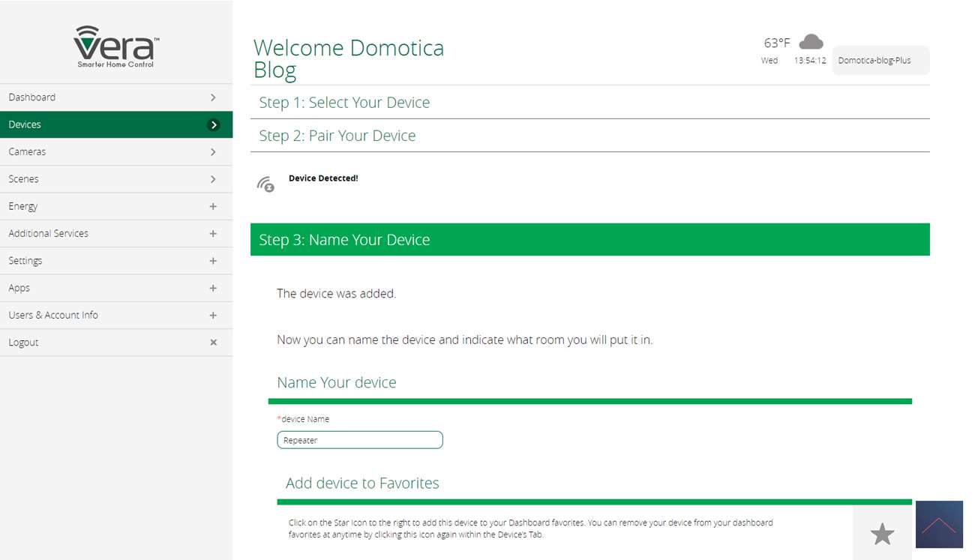Click the Logout X icon
Viewport: 975px width, 560px height.
pyautogui.click(x=213, y=343)
